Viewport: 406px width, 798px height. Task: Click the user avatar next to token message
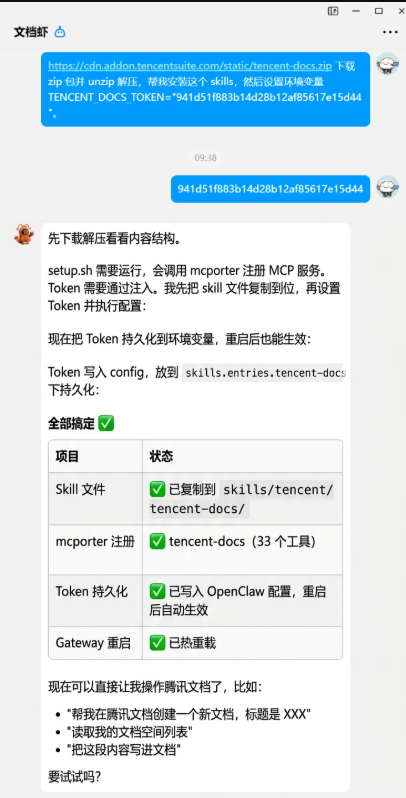[388, 187]
